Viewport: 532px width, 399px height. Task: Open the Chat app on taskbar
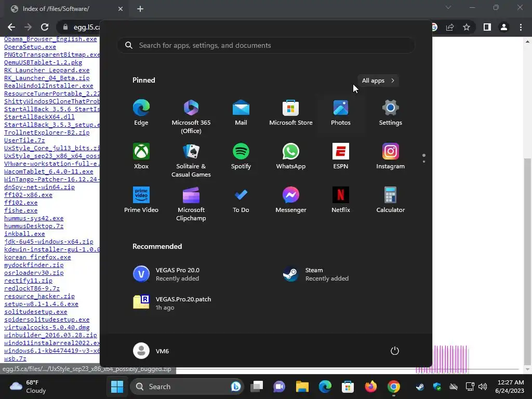click(x=279, y=387)
